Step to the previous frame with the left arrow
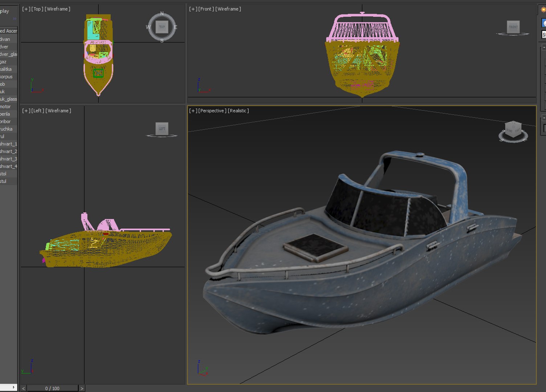The image size is (546, 392). (x=24, y=388)
